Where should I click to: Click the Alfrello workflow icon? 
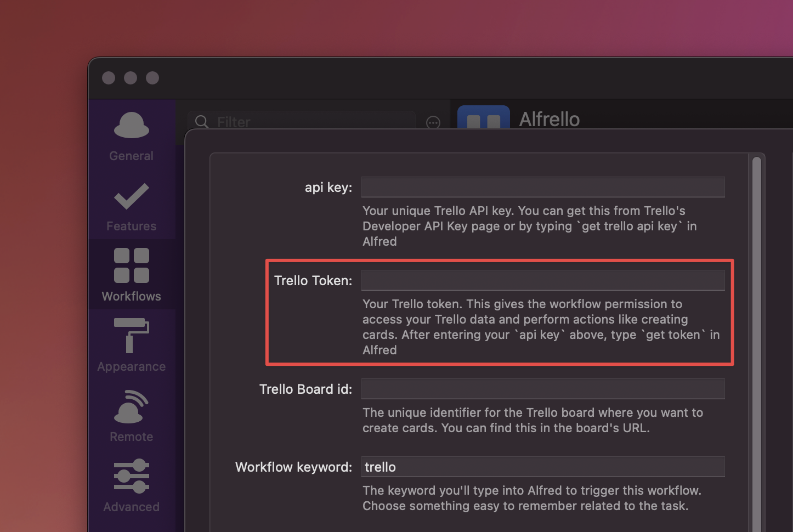[x=484, y=117]
